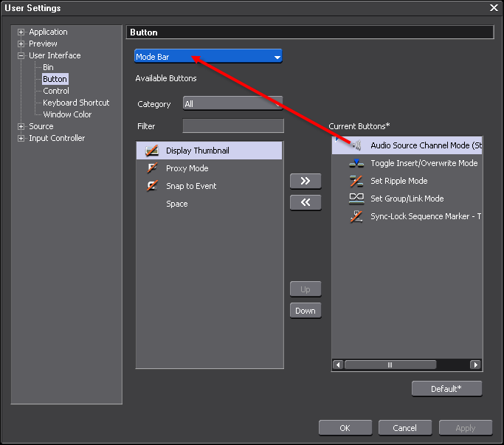Click Toggle Insert/Overwrite Mode icon

[x=356, y=163]
